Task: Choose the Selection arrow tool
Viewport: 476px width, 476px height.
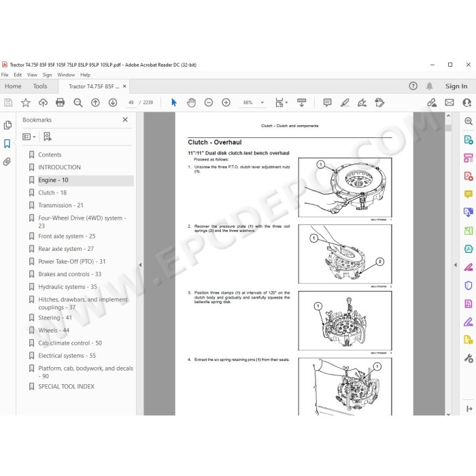Action: pyautogui.click(x=174, y=103)
